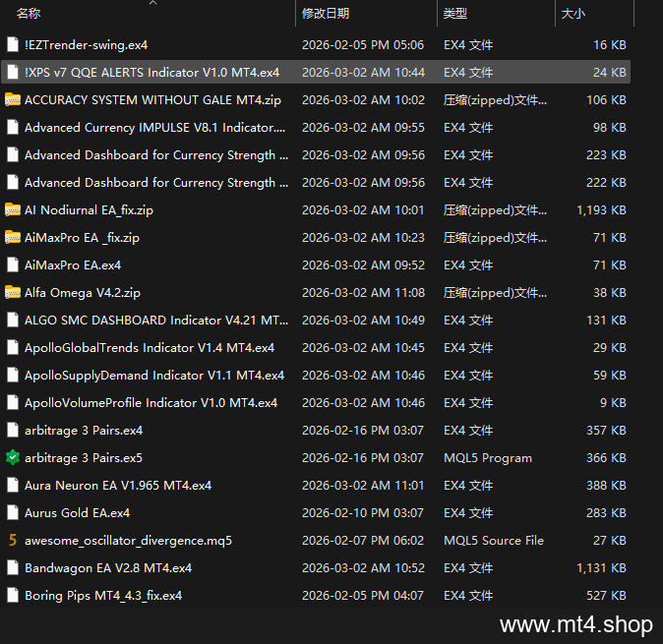The height and width of the screenshot is (644, 663).
Task: Click the date 2026-03-02 AM 11:08
Action: tap(363, 292)
